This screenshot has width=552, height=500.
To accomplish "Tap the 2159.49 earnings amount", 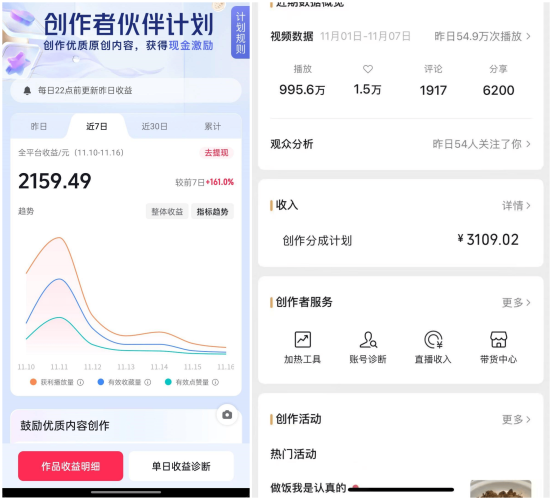I will pos(55,181).
